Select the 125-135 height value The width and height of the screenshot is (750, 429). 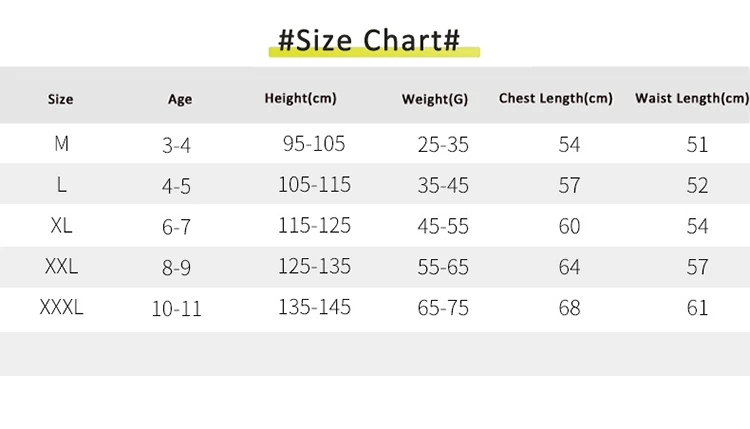tap(314, 267)
